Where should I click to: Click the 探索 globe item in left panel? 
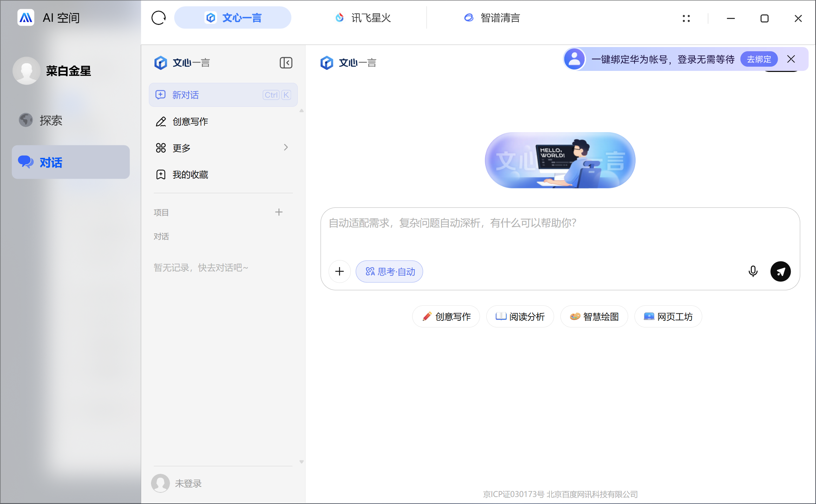pos(51,120)
